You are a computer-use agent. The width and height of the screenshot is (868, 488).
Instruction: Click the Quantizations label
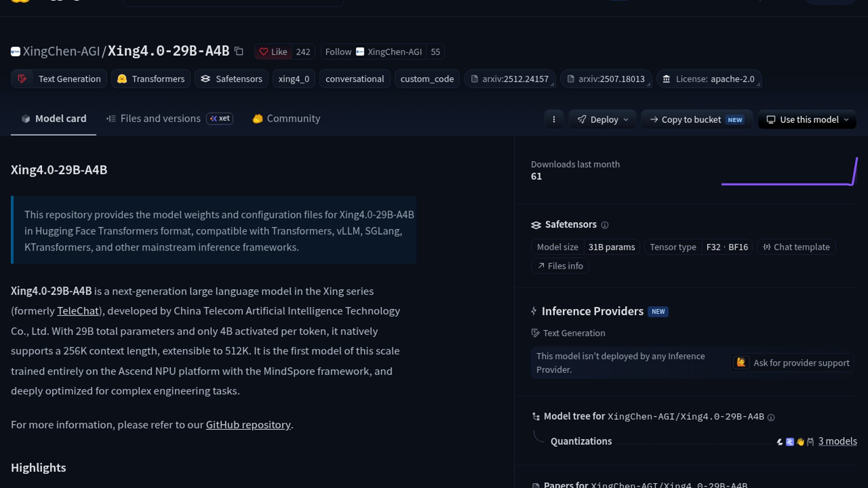click(581, 441)
